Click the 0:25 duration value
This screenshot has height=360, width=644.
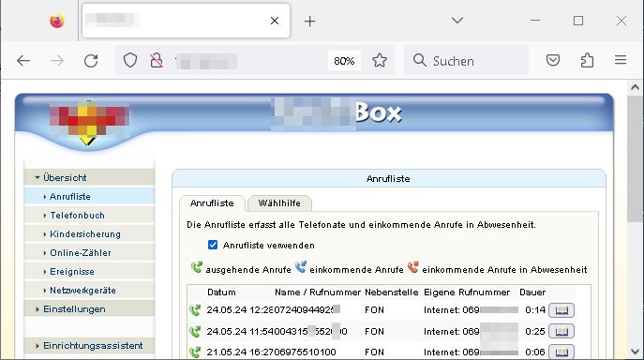pos(535,331)
